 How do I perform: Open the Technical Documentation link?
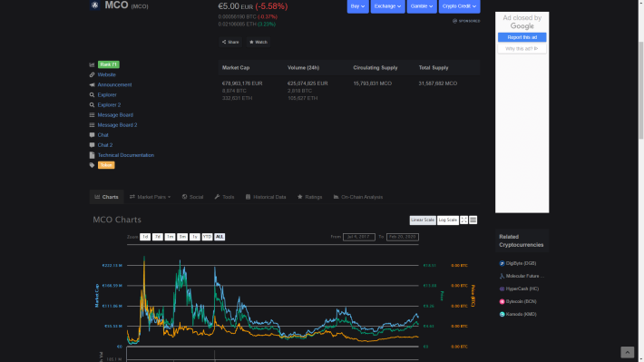pyautogui.click(x=126, y=155)
